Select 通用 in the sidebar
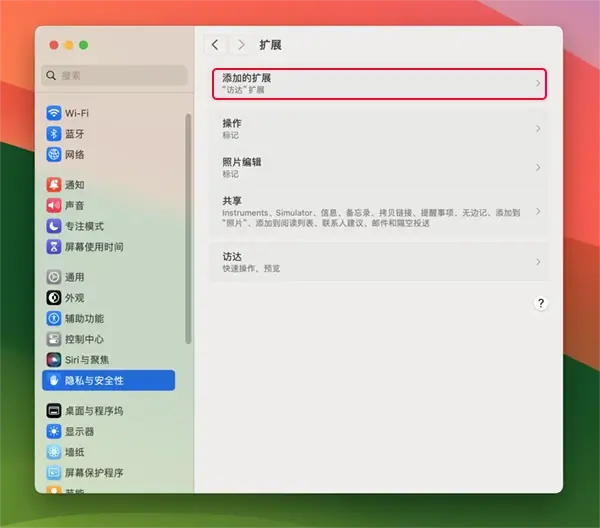This screenshot has height=528, width=600. point(74,277)
